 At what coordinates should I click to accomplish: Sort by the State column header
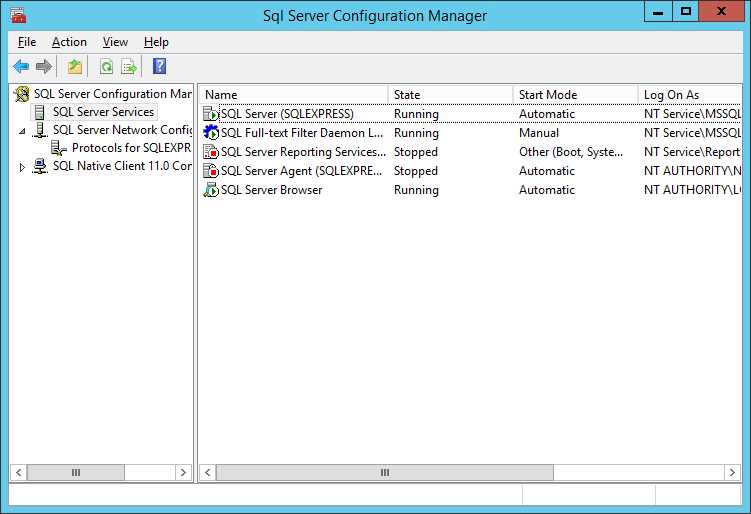pyautogui.click(x=450, y=95)
